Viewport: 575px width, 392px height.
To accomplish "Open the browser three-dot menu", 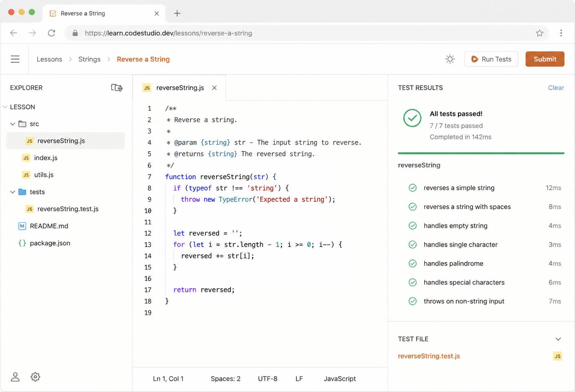I will tap(561, 33).
